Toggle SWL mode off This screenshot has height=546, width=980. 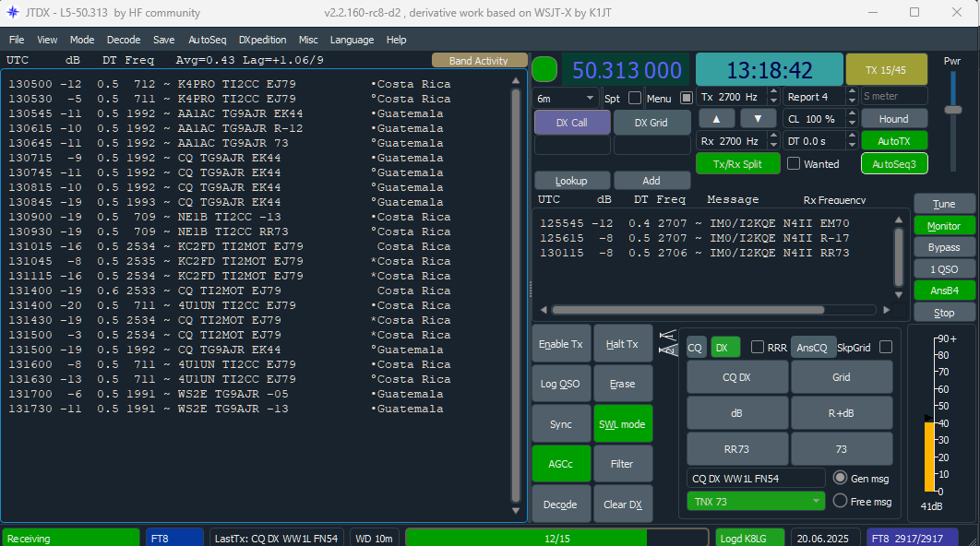click(x=622, y=424)
